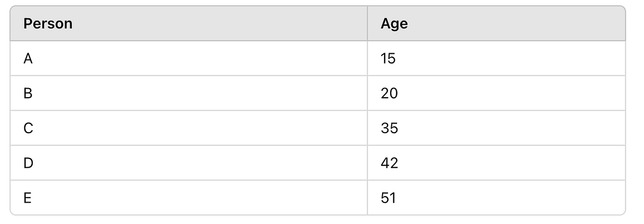Select the cell containing Person E
The height and width of the screenshot is (224, 644).
click(189, 198)
